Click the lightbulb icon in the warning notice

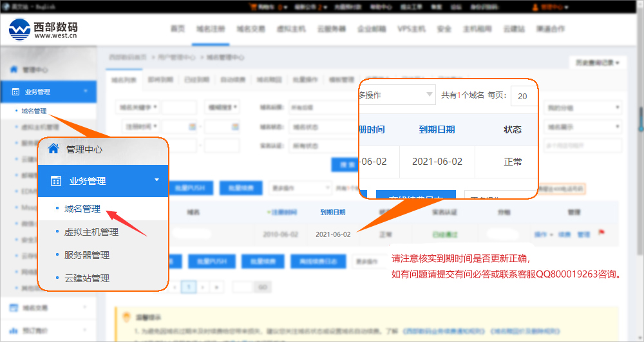tap(126, 317)
